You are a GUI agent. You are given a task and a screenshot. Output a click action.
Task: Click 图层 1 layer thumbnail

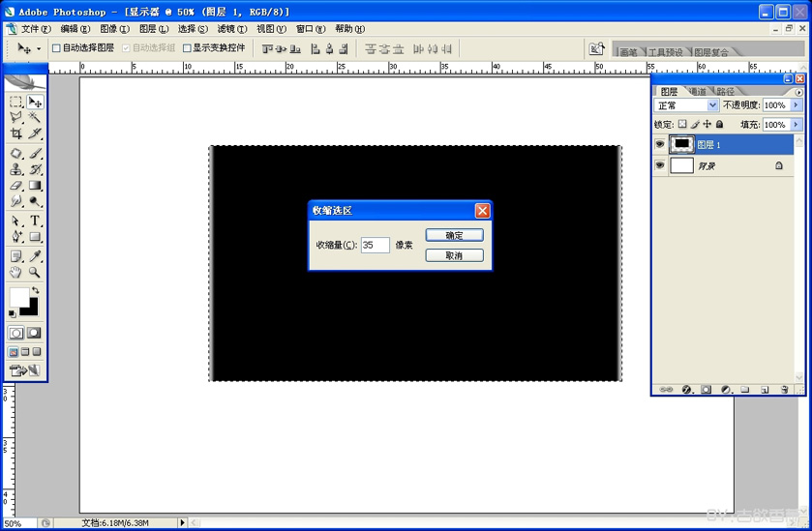click(x=681, y=144)
